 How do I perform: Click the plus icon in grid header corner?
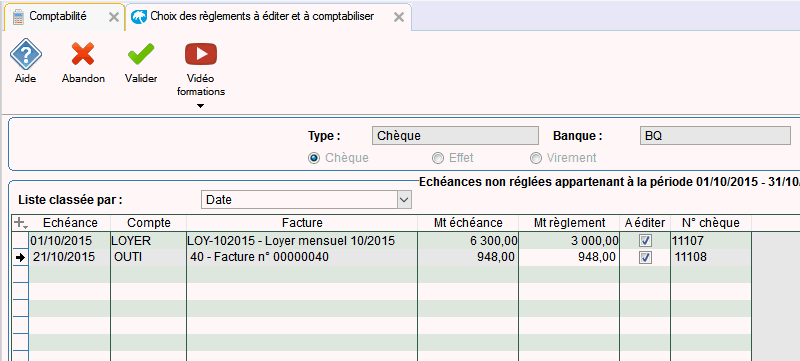click(20, 223)
